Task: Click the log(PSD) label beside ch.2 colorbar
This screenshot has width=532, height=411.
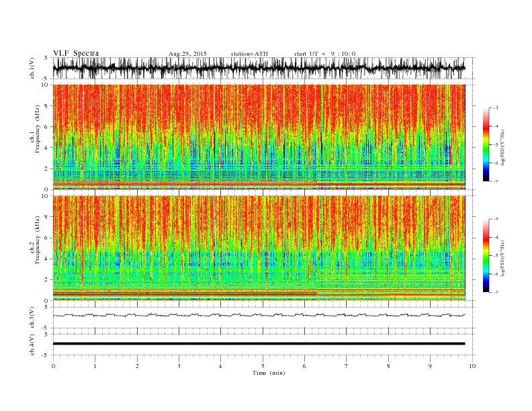Action: [x=504, y=259]
